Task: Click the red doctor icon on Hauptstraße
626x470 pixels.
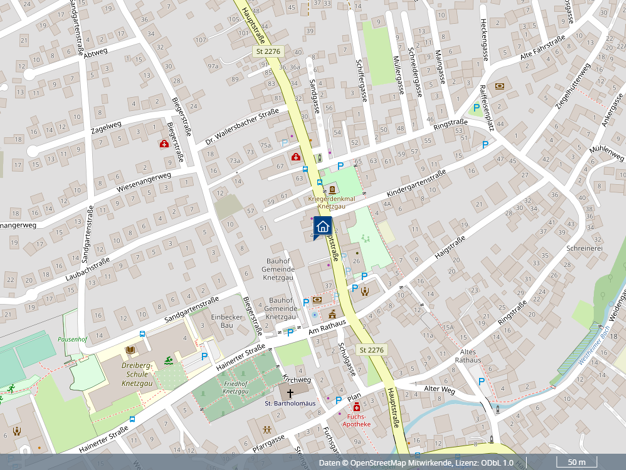Action: pos(295,156)
